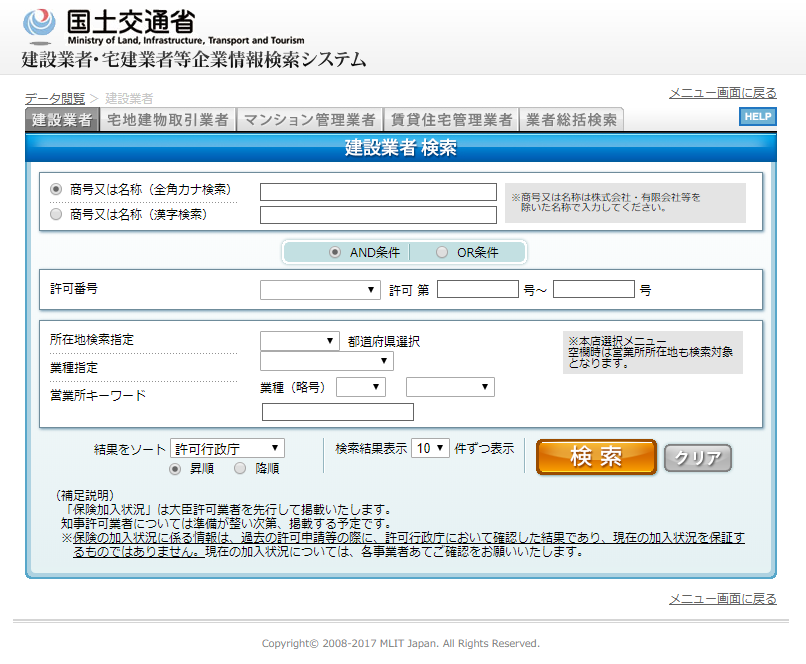
Task: Click the 株式会社・有限会社等を除いた名称 note
Action: 607,202
